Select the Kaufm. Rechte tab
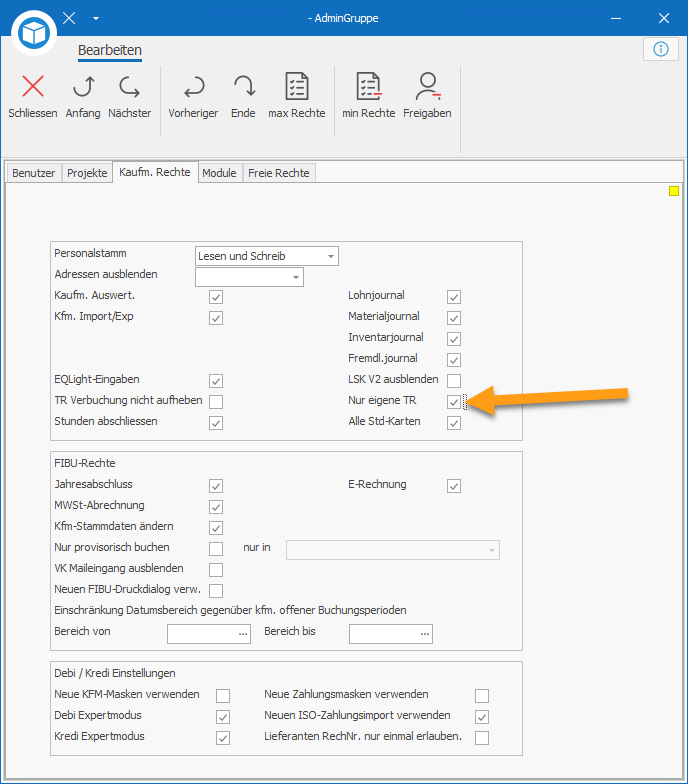The image size is (688, 784). (x=155, y=172)
